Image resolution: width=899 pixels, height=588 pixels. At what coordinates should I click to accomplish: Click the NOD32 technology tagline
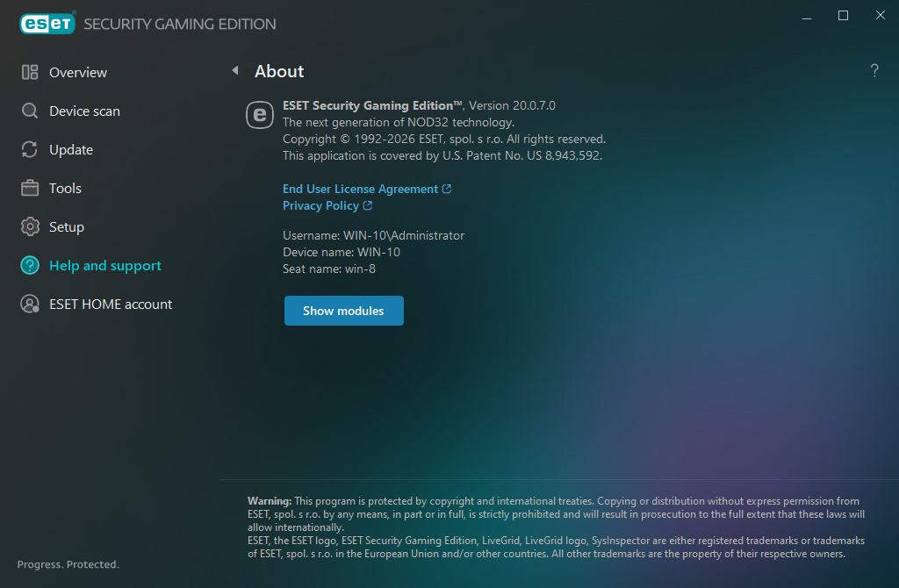[399, 122]
